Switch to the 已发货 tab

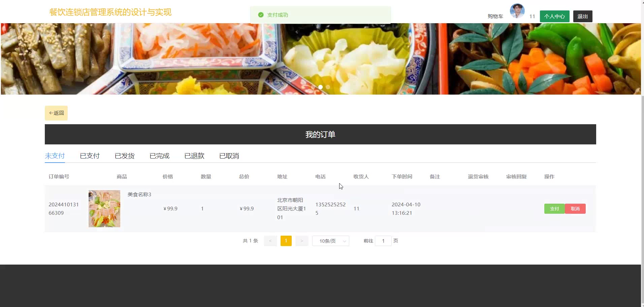pos(125,156)
